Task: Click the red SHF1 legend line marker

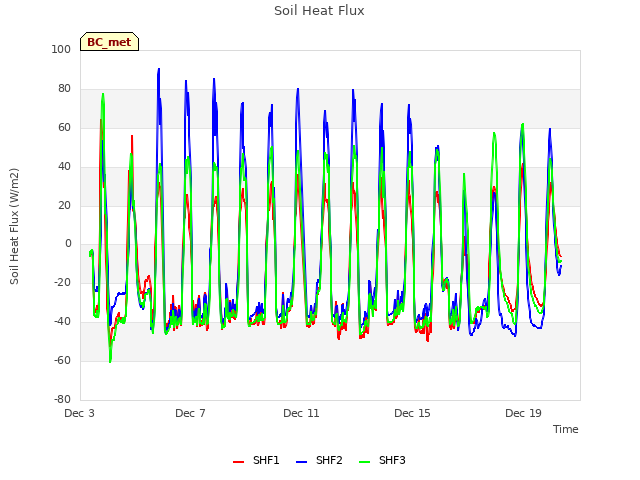Action: pos(238,462)
